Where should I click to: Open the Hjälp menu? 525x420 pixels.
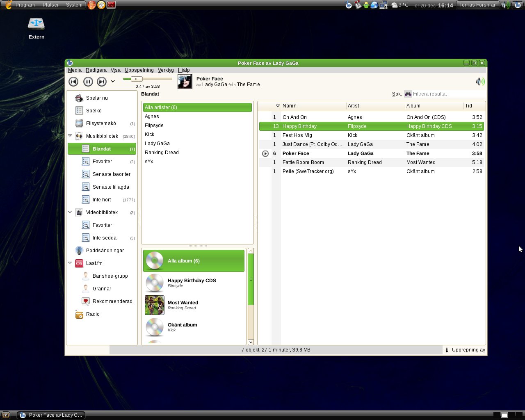184,70
